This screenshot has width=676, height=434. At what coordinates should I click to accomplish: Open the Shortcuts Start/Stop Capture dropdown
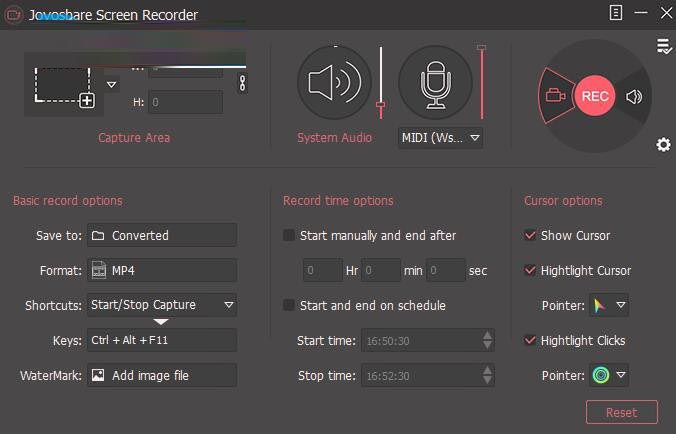point(162,305)
